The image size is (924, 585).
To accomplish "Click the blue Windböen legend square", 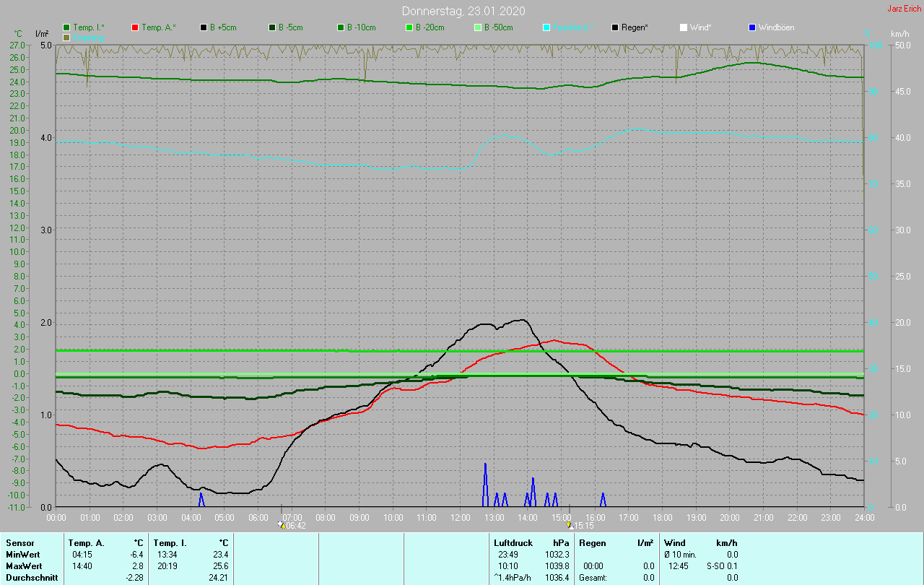I will click(752, 27).
